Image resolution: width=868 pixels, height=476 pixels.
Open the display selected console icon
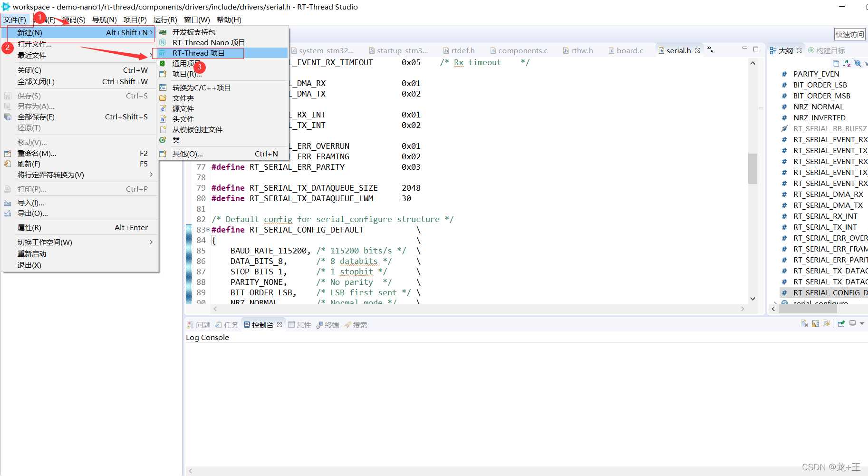[x=852, y=323]
